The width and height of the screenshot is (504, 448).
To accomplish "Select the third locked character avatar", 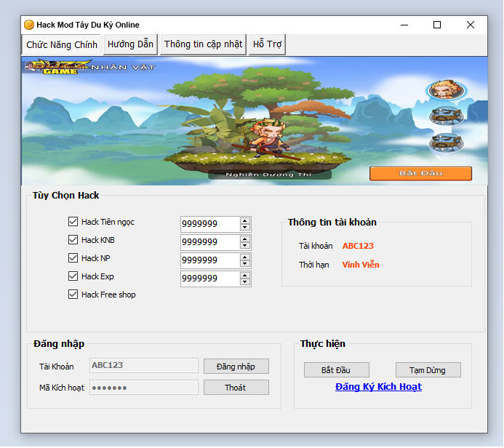I will pos(446,143).
